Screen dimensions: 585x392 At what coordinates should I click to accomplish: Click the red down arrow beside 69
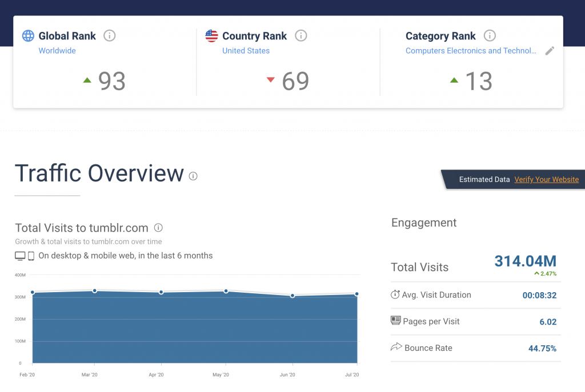click(x=270, y=79)
